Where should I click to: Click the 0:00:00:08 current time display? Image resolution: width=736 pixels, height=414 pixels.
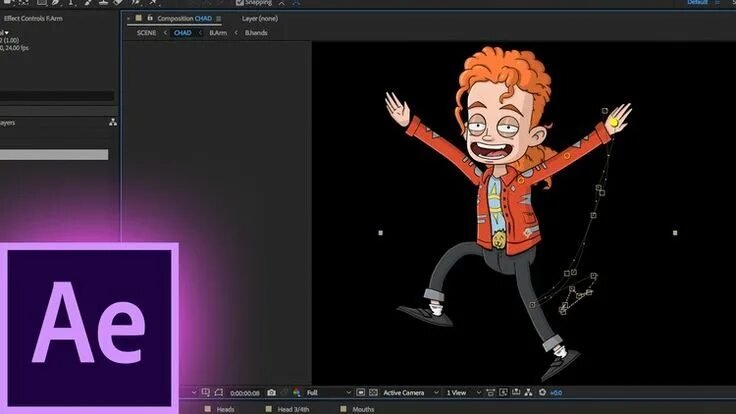pyautogui.click(x=245, y=393)
